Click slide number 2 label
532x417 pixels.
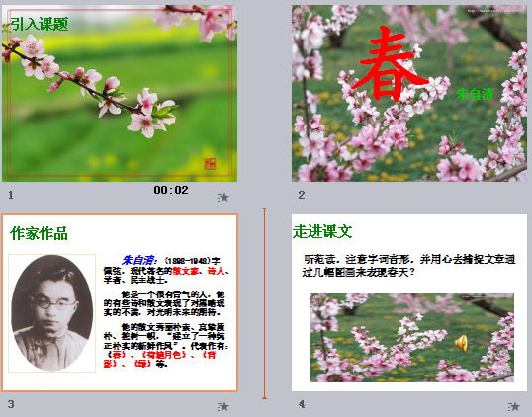tap(302, 195)
